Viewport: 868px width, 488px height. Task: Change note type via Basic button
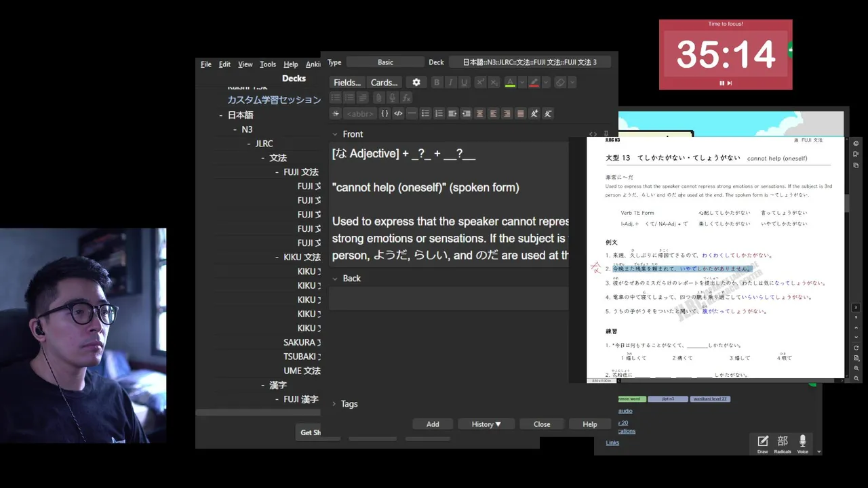pos(385,62)
